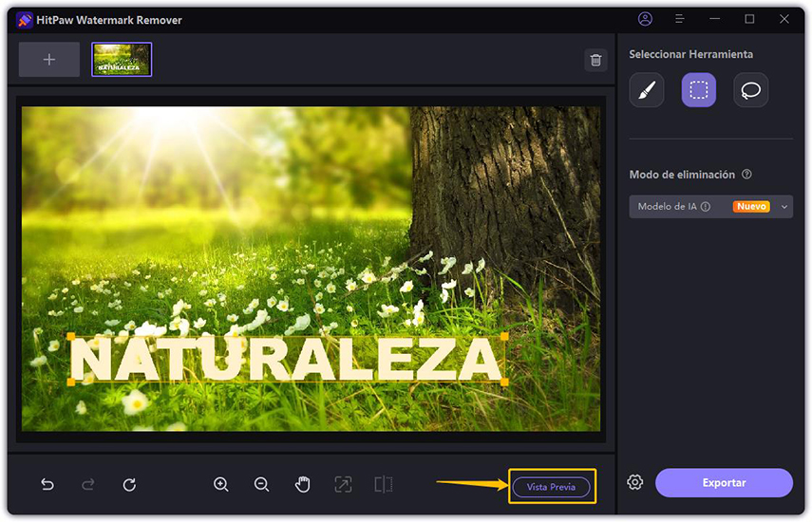Viewport: 812px width, 522px height.
Task: Click the Nuevo badge
Action: pos(751,206)
